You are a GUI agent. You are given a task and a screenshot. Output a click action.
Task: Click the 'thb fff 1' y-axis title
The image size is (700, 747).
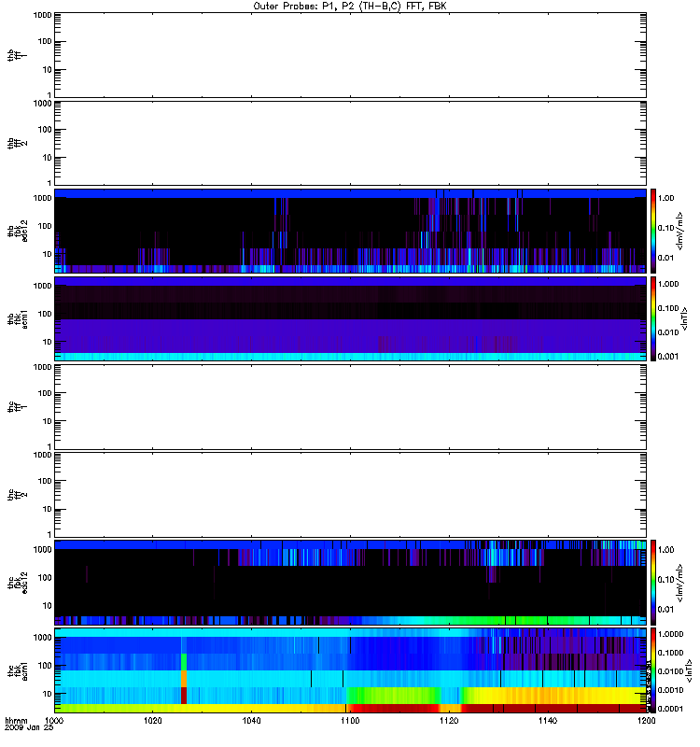(x=17, y=55)
